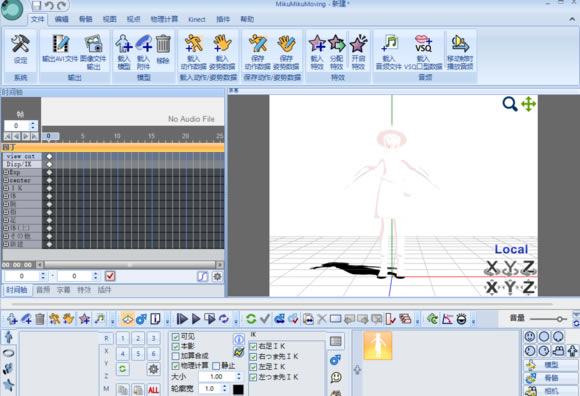Expand the 足 row in timeline
Viewport: 580px width, 396px height.
(6, 220)
